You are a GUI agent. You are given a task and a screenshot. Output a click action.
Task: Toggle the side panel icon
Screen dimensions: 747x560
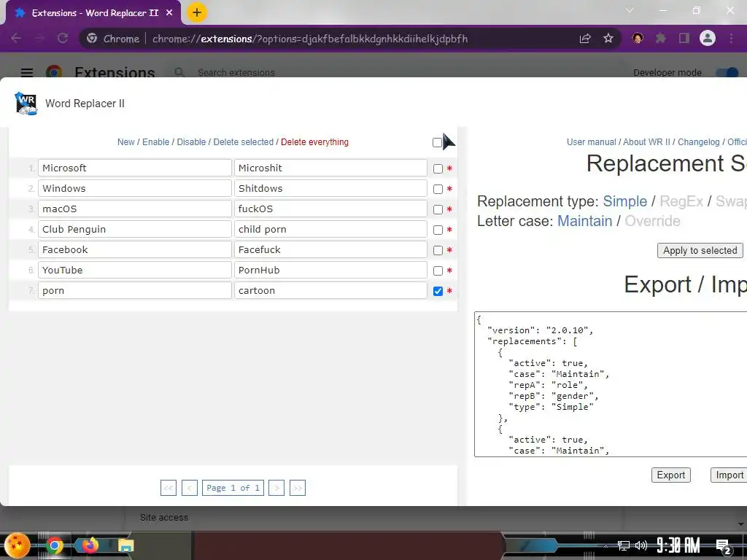pyautogui.click(x=684, y=38)
